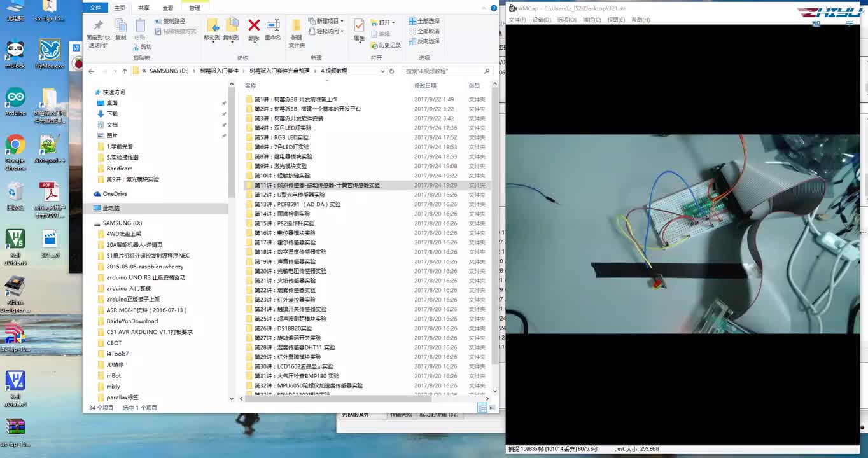The height and width of the screenshot is (458, 868).
Task: Open the File (文件) ribbon tab
Action: point(95,8)
